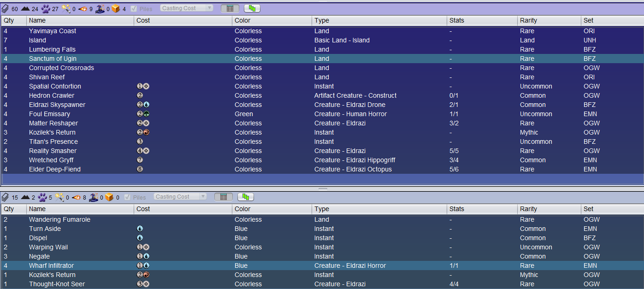Click the main deck enchantment wizard hat icon
Screen dimensions: 644x289
pyautogui.click(x=100, y=8)
